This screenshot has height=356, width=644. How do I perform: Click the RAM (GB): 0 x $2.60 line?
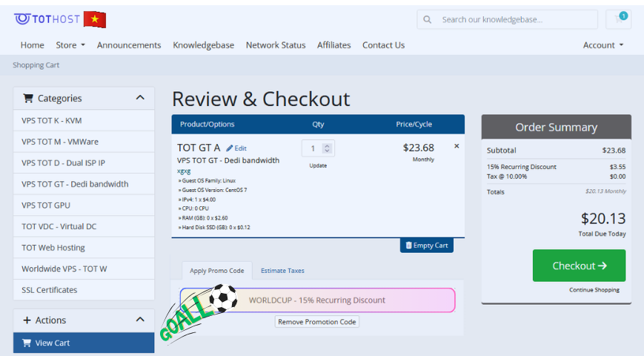[203, 218]
